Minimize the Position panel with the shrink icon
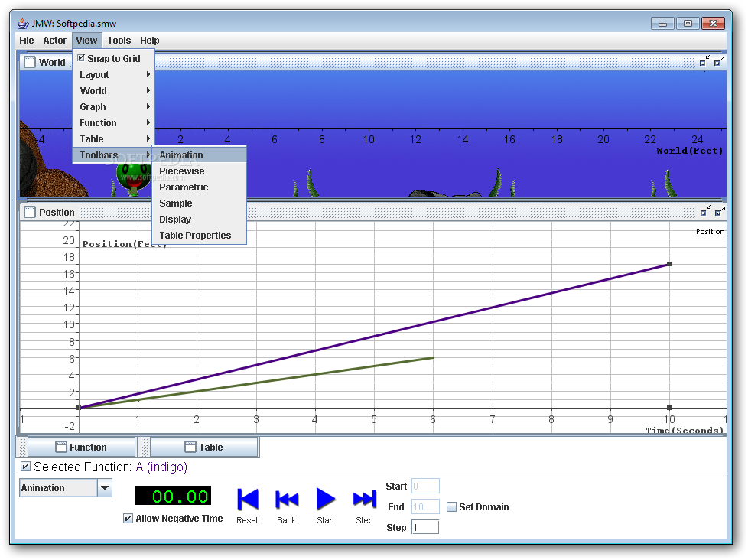Image resolution: width=748 pixels, height=560 pixels. tap(705, 211)
